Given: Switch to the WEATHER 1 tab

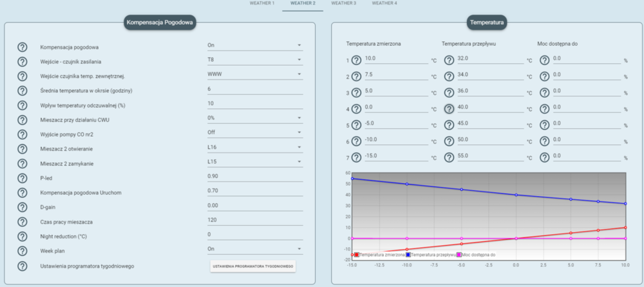Looking at the screenshot, I should (262, 3).
